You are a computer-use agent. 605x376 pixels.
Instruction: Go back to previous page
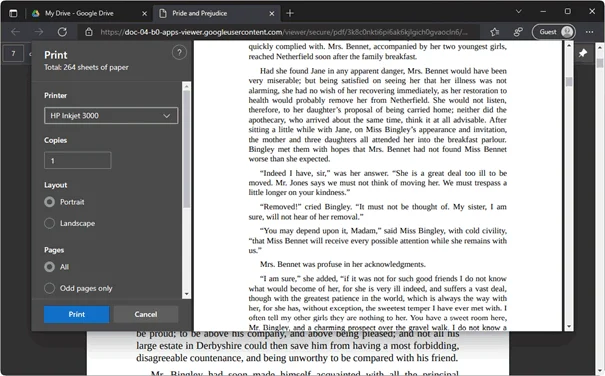[15, 32]
